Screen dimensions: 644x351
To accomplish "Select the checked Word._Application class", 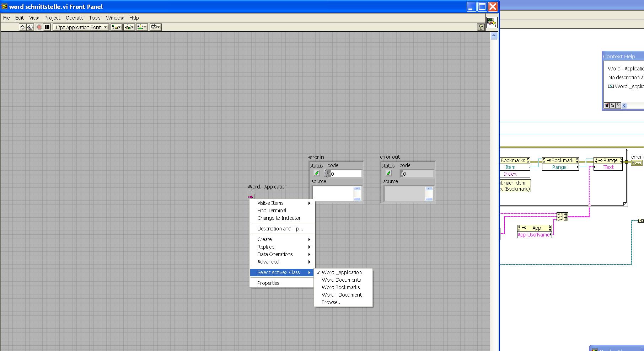I will click(x=343, y=272).
